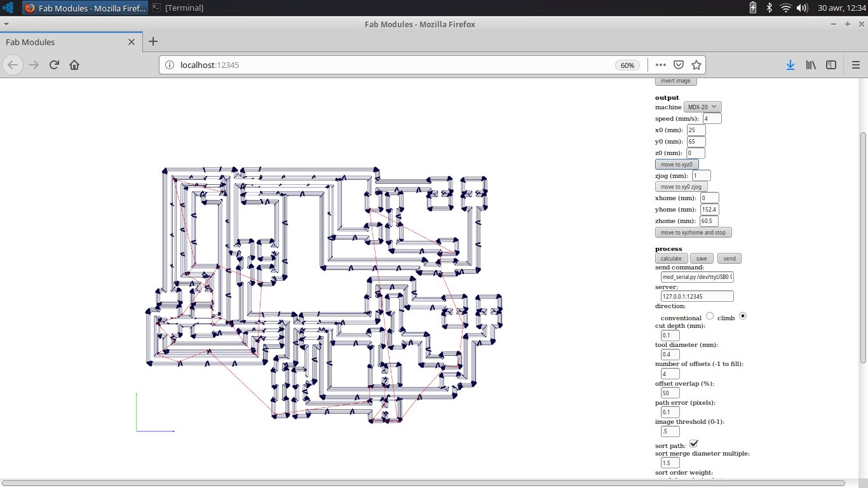Viewport: 868px width, 488px height.
Task: Select the Fab Modules browser tab
Action: click(71, 42)
